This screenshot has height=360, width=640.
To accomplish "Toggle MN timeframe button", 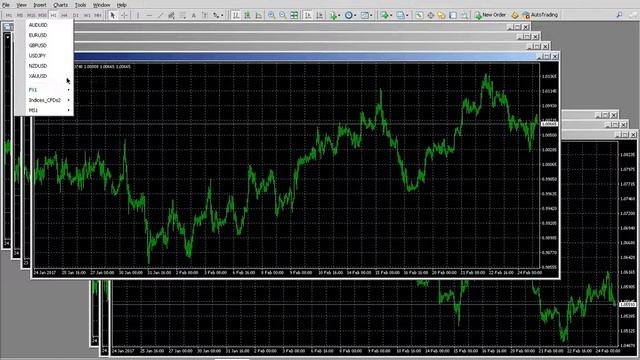I will click(x=98, y=15).
